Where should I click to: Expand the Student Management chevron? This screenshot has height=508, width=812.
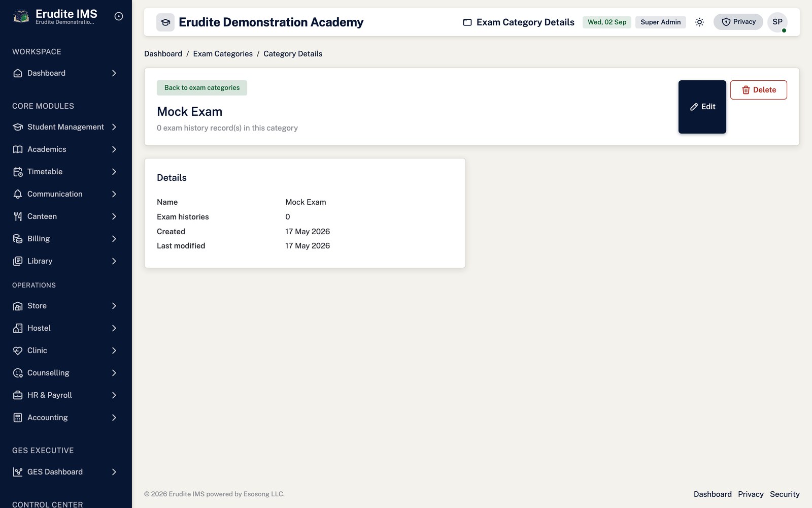point(114,127)
